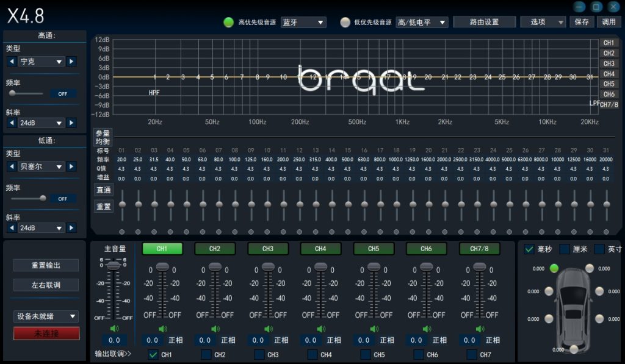Mute CH7/8 via its speaker icon

[x=480, y=329]
